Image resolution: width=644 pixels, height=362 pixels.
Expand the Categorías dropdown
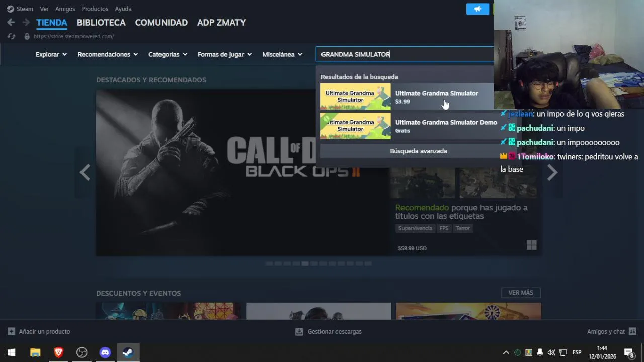(x=168, y=54)
